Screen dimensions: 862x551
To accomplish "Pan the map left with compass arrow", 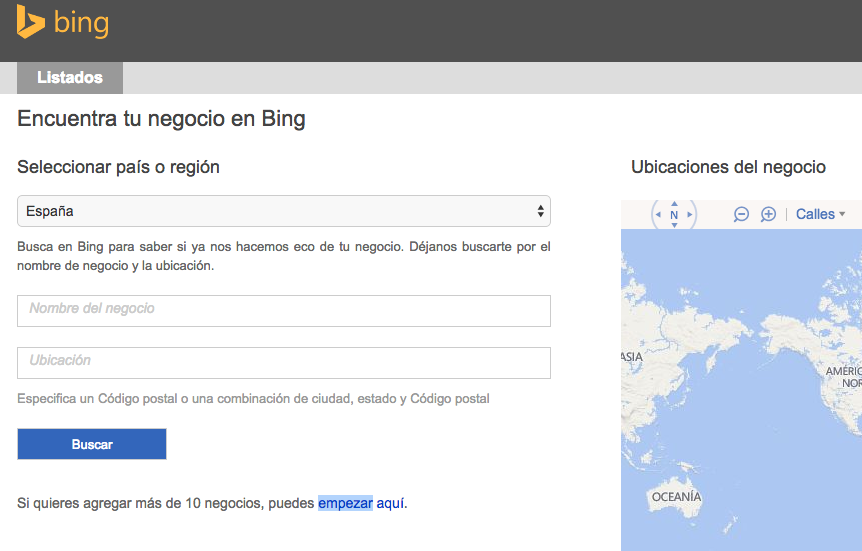I will (x=658, y=214).
